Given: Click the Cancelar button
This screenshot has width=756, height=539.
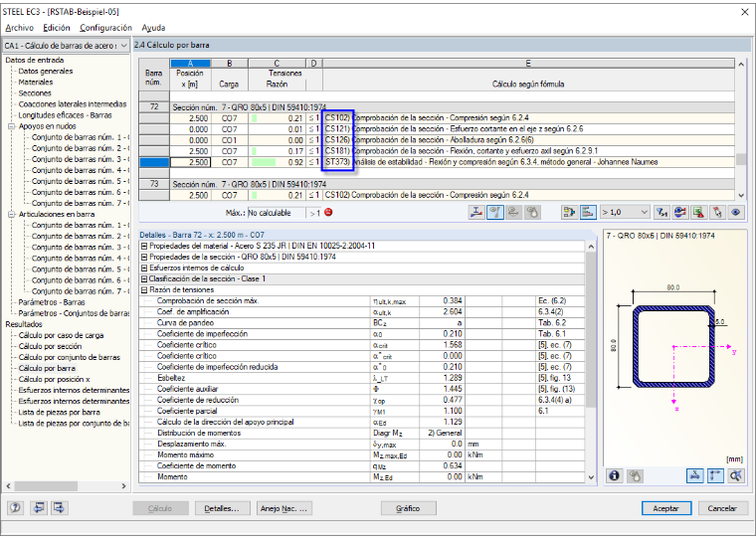Looking at the screenshot, I should pos(722,508).
